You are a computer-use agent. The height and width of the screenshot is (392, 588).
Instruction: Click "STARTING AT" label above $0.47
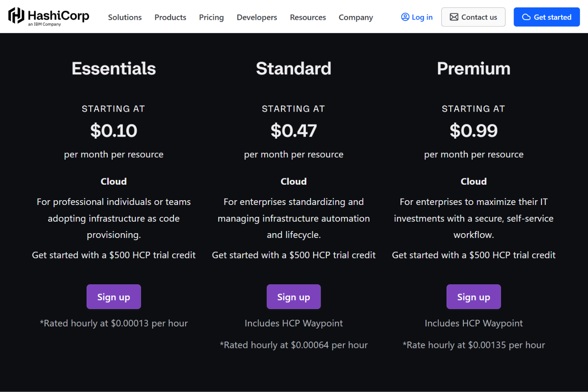point(294,109)
